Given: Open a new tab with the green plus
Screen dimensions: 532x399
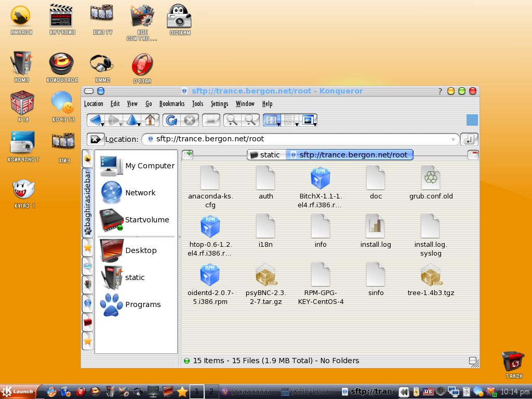Looking at the screenshot, I should tap(188, 155).
